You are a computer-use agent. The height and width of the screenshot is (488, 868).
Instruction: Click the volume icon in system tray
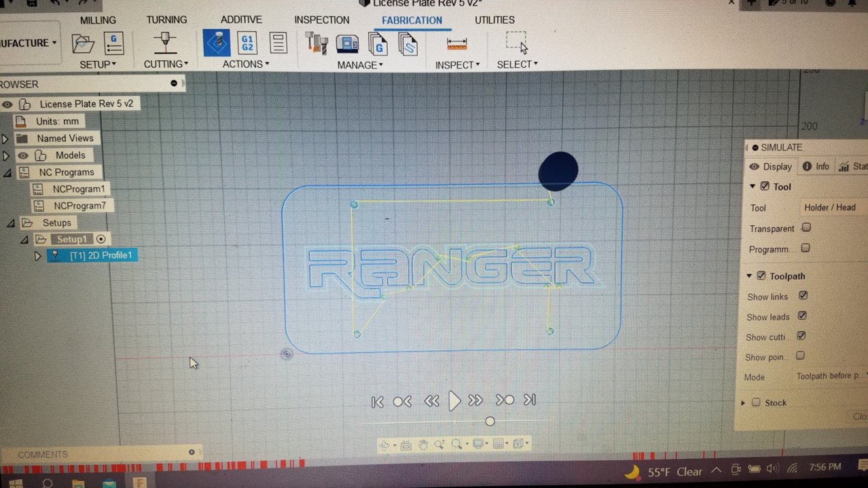773,468
